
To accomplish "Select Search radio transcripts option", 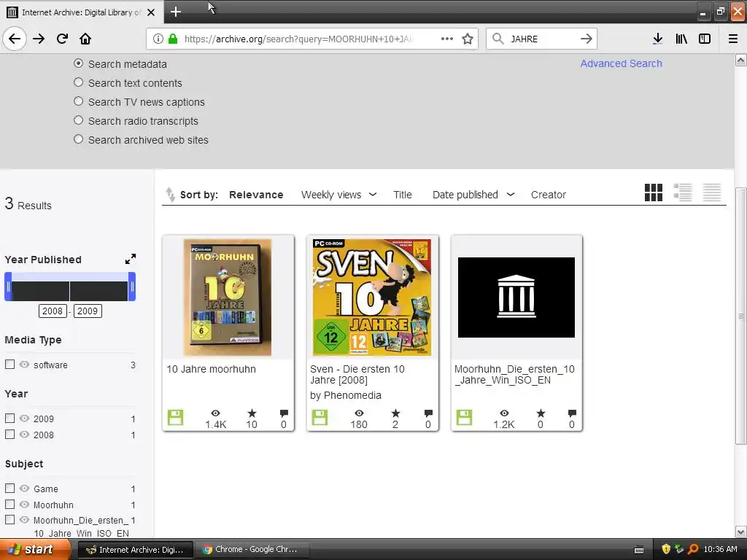I will click(x=79, y=120).
